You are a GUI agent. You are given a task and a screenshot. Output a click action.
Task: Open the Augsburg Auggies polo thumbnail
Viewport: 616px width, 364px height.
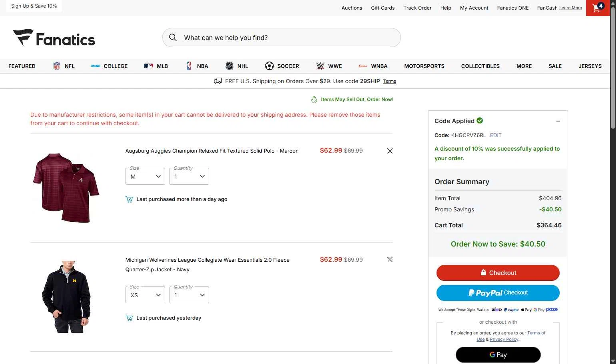pyautogui.click(x=66, y=188)
